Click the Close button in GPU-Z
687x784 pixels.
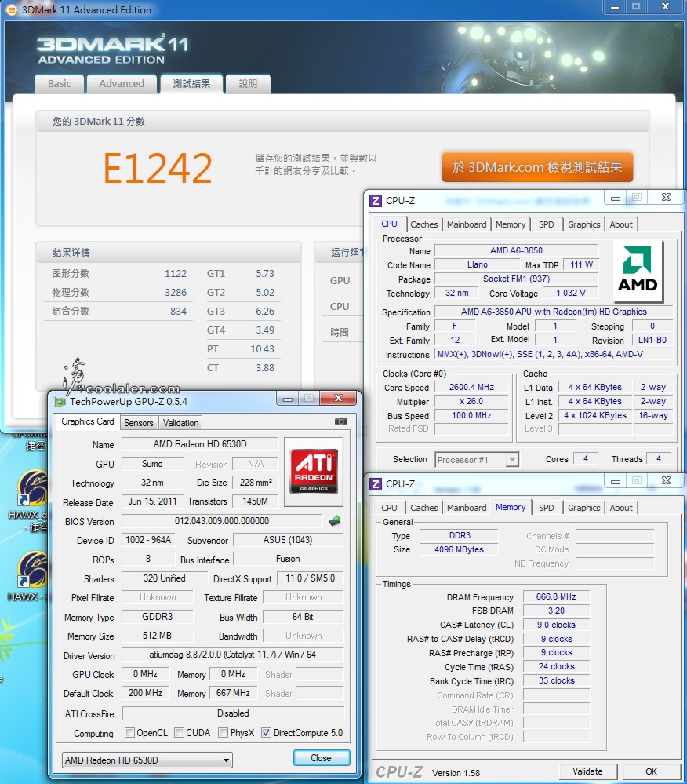click(x=322, y=758)
